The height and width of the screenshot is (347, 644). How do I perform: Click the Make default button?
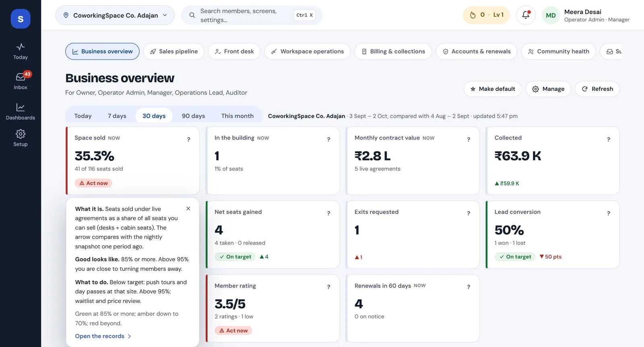tap(493, 89)
